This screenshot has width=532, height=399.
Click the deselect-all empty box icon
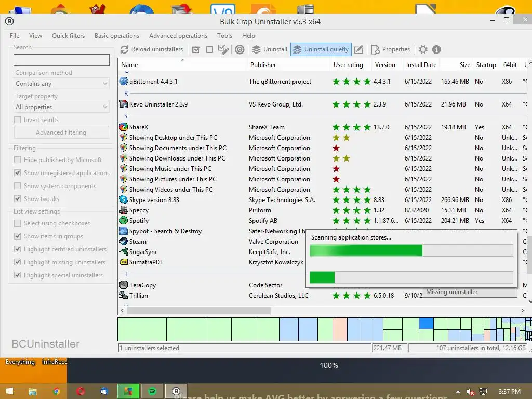[x=209, y=49]
